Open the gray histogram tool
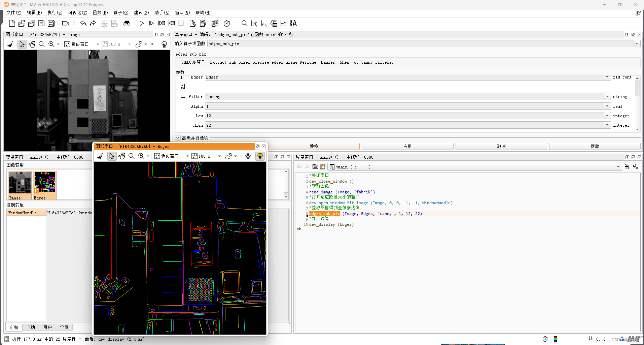 [x=254, y=23]
